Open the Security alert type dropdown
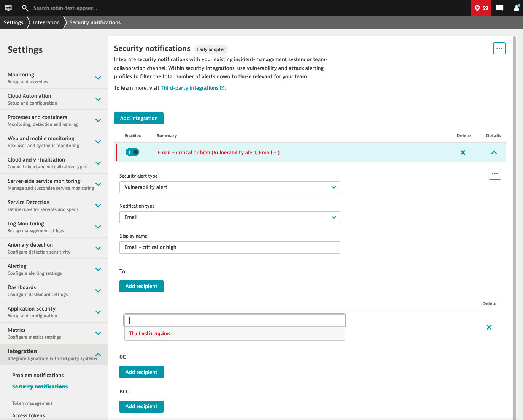The image size is (523, 420). pos(229,187)
